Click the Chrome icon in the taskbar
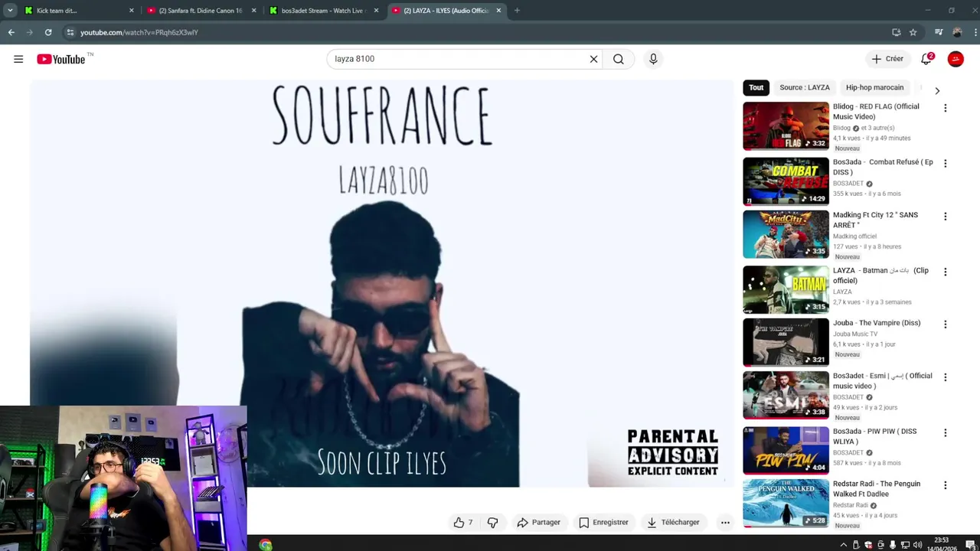980x551 pixels. click(266, 545)
